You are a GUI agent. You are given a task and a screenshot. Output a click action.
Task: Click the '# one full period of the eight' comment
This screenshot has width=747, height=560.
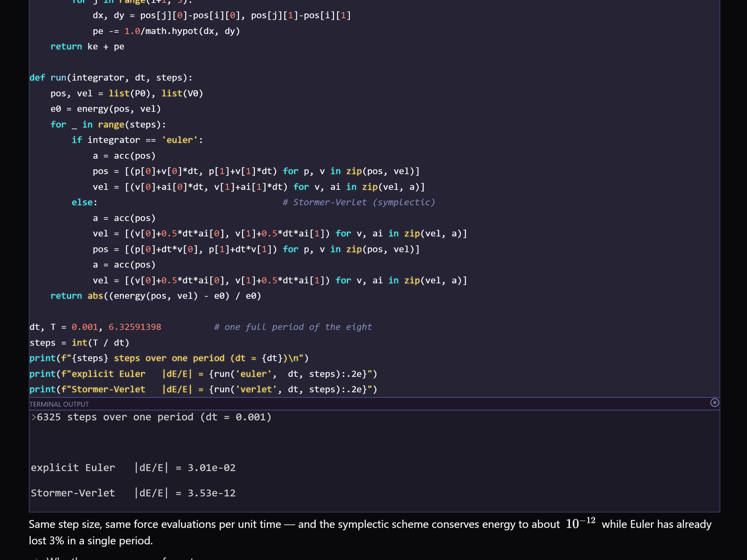click(293, 327)
